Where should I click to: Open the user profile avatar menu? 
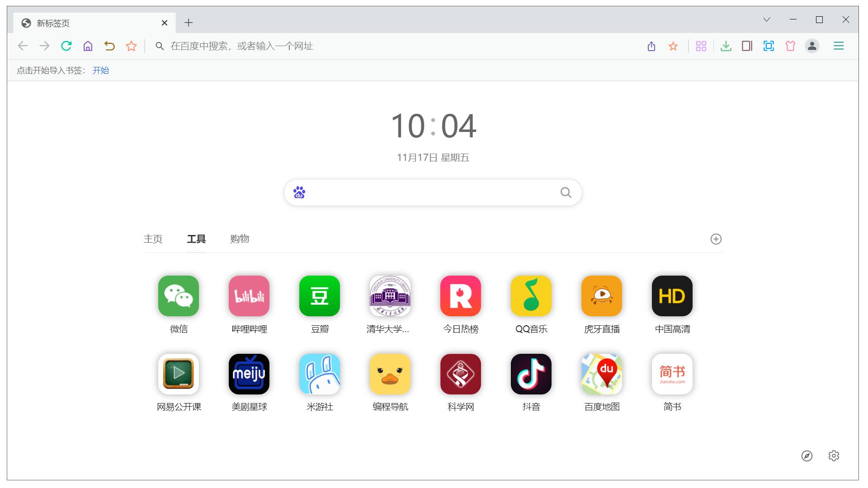[812, 46]
